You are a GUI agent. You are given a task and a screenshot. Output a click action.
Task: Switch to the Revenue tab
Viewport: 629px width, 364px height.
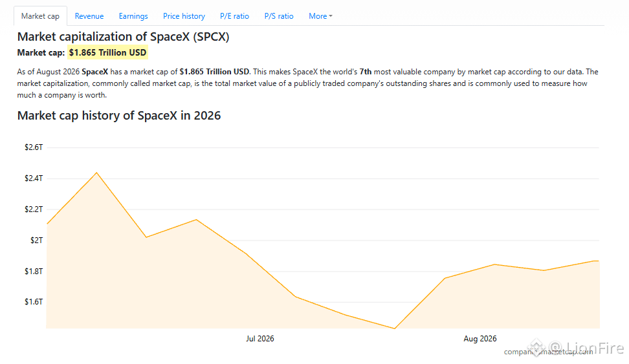pyautogui.click(x=89, y=16)
